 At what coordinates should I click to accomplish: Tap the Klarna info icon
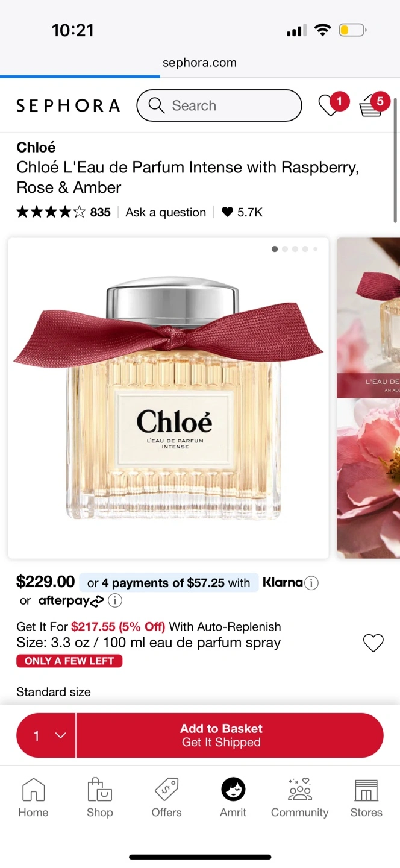click(311, 583)
